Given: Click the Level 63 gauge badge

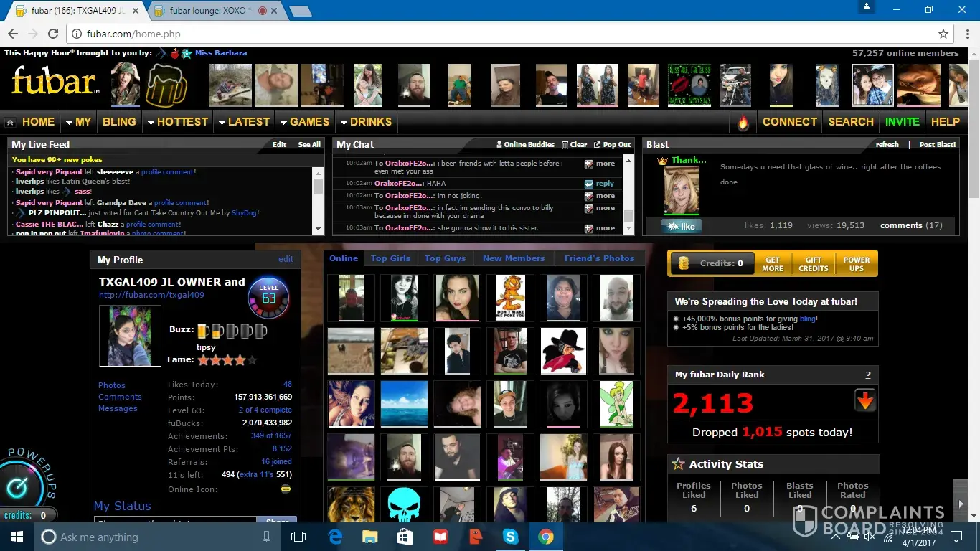Looking at the screenshot, I should tap(268, 298).
